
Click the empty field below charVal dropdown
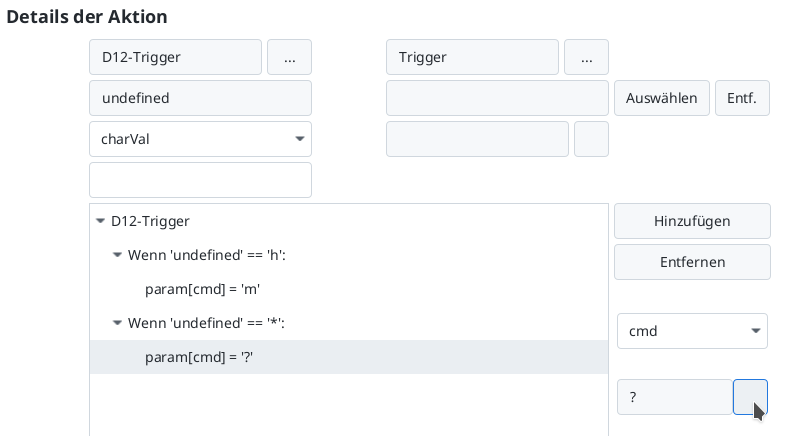click(200, 180)
